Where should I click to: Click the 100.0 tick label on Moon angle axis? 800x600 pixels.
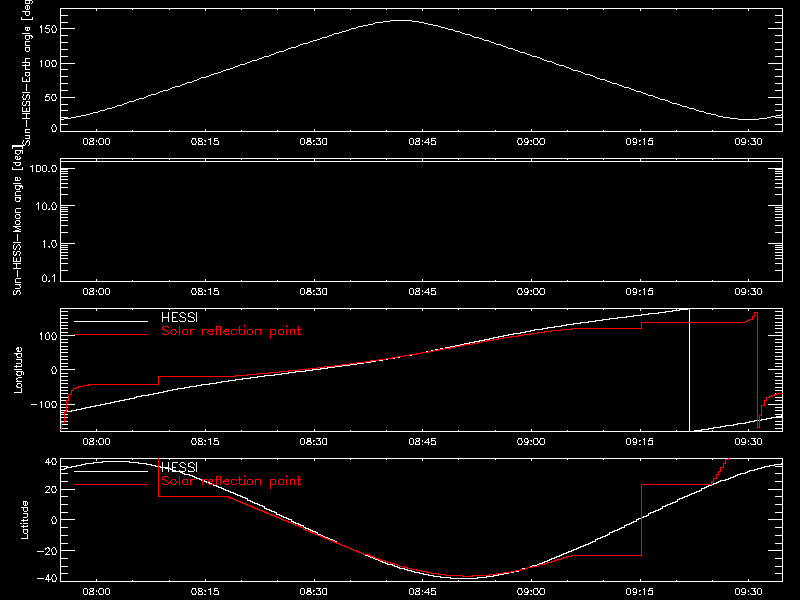coord(44,169)
